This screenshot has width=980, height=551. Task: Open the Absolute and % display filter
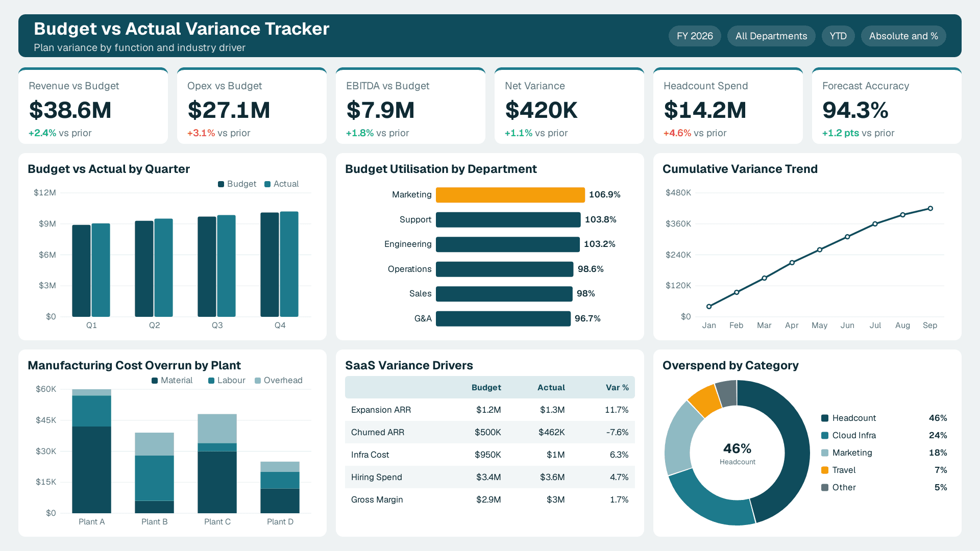903,36
